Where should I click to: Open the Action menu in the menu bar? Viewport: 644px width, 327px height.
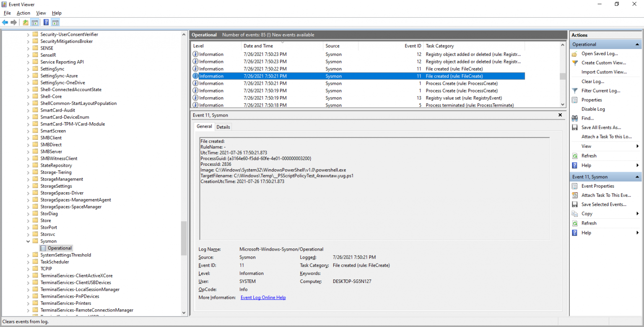coord(23,13)
